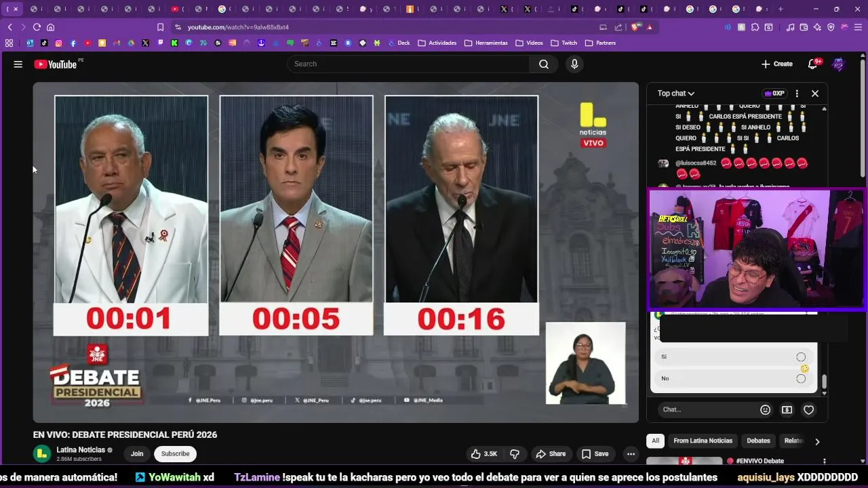Open YouTube notifications bell

(x=813, y=64)
